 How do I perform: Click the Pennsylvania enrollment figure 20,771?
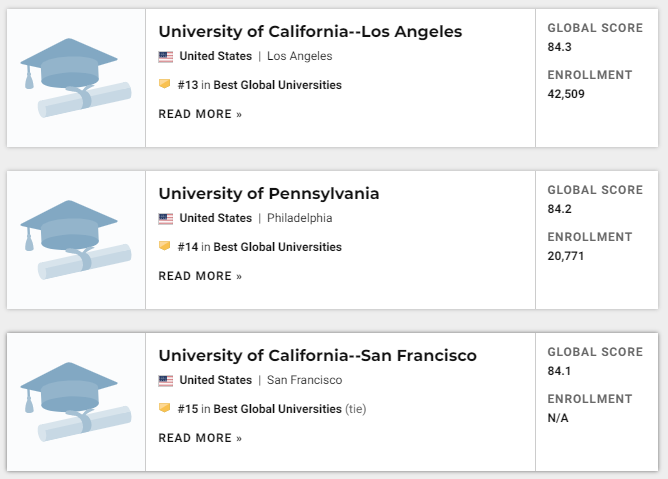(x=566, y=256)
